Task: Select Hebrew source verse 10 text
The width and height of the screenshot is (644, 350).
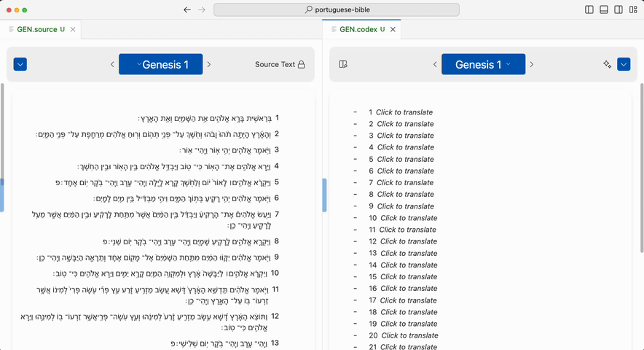Action: [x=161, y=273]
